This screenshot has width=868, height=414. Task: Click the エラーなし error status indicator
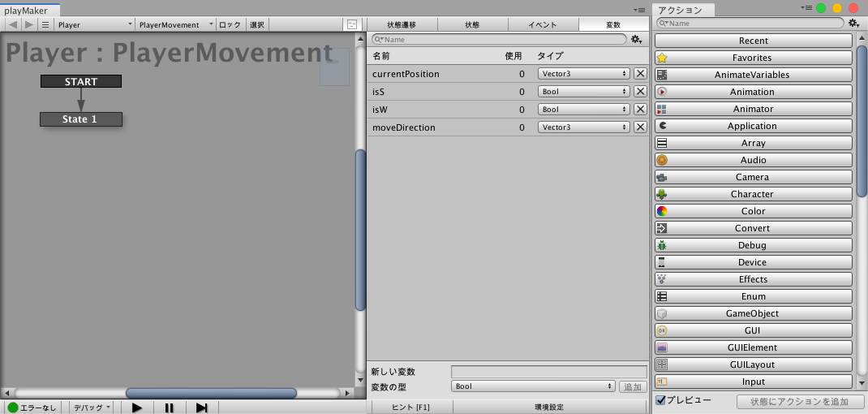click(32, 408)
